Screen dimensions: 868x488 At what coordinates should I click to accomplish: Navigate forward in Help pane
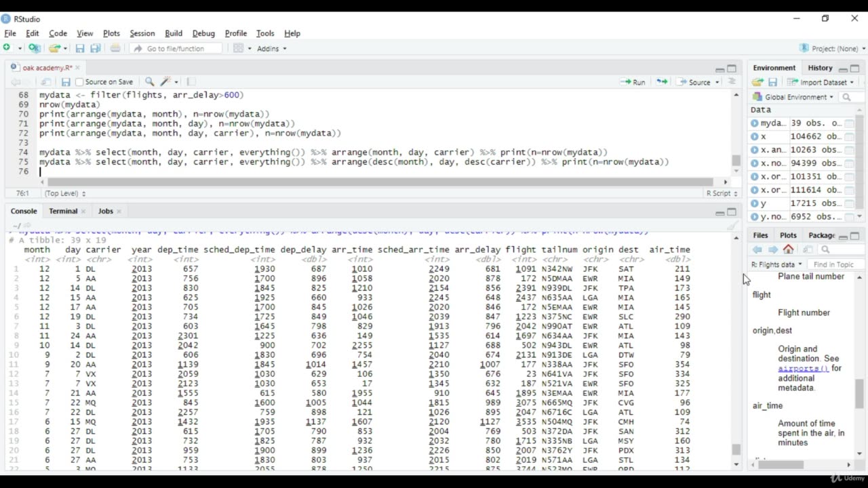click(x=773, y=249)
